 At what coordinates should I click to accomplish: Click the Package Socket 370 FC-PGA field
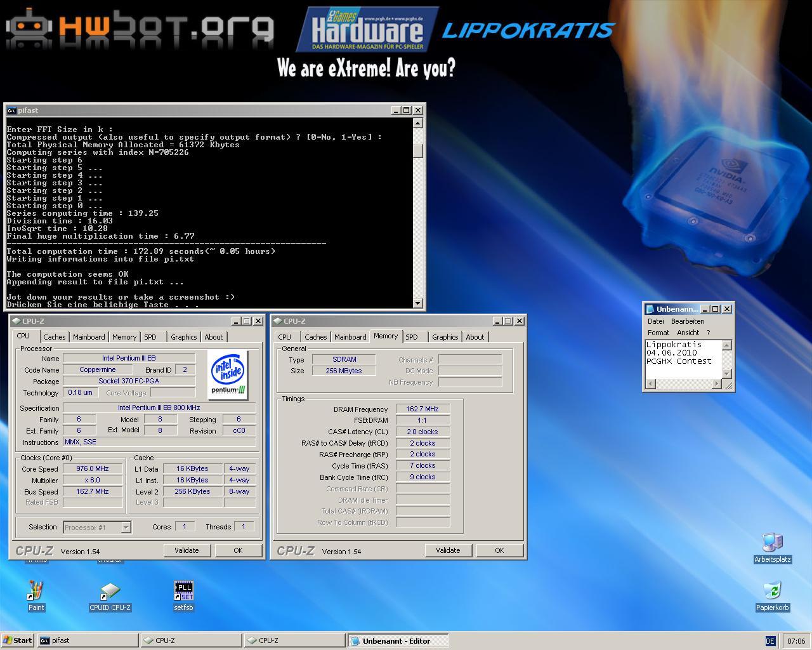point(129,381)
